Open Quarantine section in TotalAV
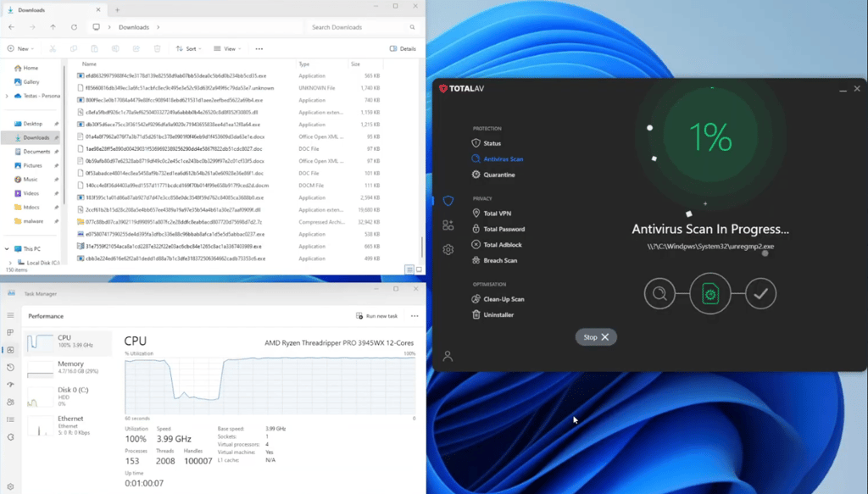 pyautogui.click(x=493, y=175)
